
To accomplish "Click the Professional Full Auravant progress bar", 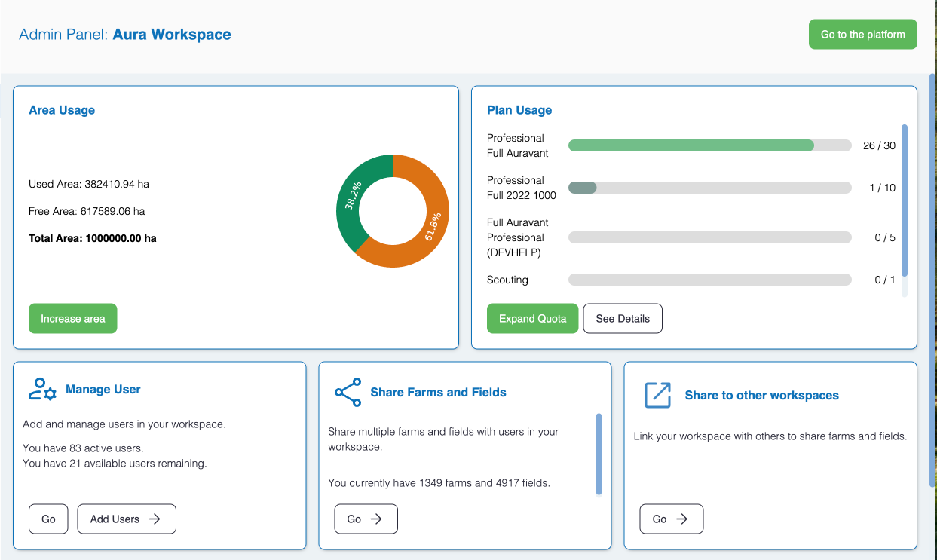I will (709, 145).
